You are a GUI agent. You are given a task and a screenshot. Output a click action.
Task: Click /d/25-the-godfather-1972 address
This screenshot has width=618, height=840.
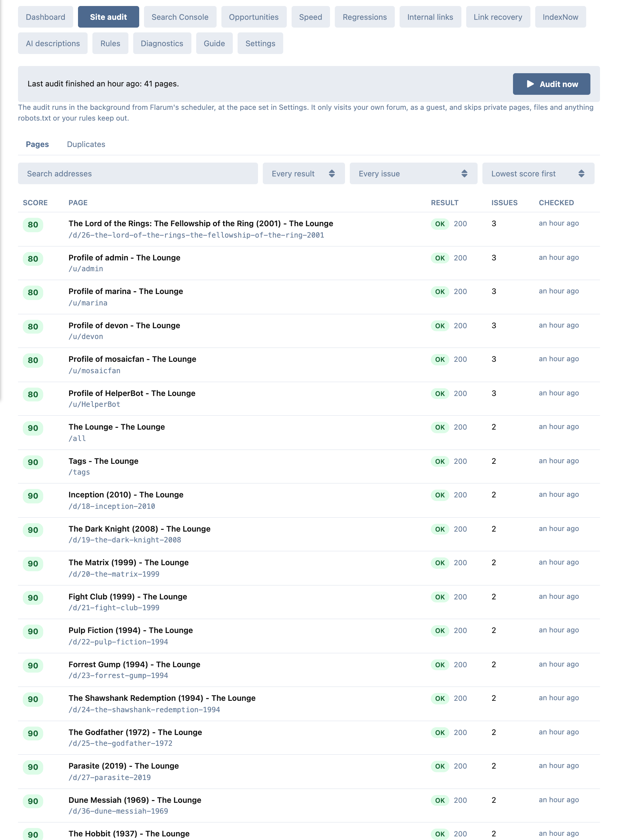click(x=121, y=743)
